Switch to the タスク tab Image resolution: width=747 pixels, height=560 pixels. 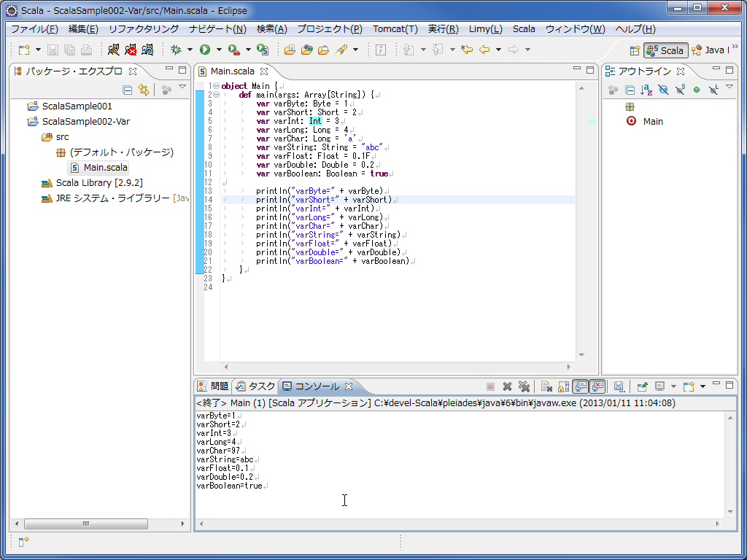255,386
